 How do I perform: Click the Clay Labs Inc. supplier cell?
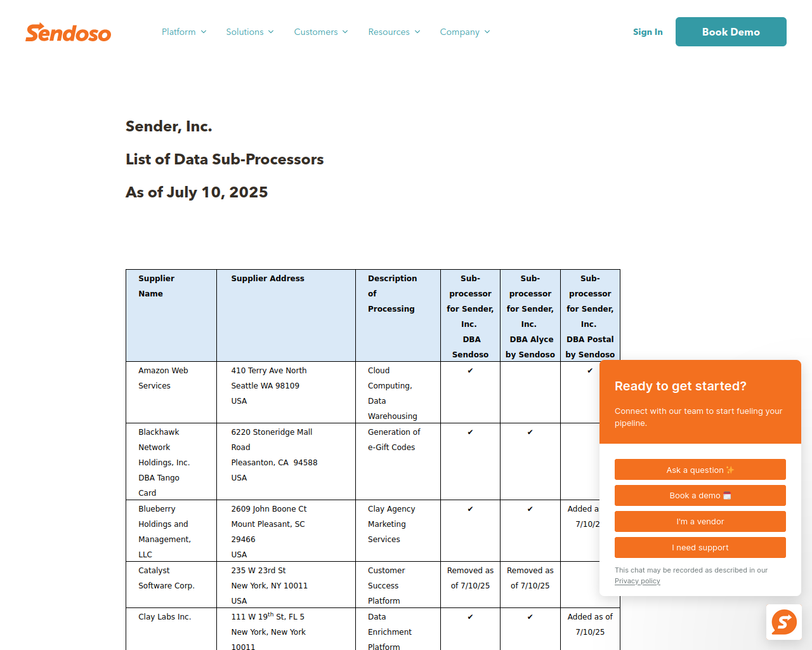pyautogui.click(x=171, y=629)
